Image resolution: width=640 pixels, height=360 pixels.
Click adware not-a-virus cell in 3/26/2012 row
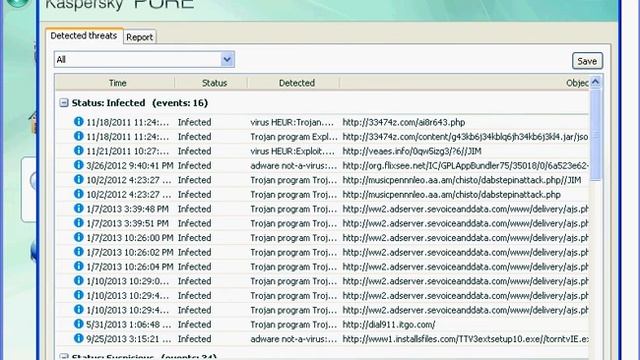[294, 166]
